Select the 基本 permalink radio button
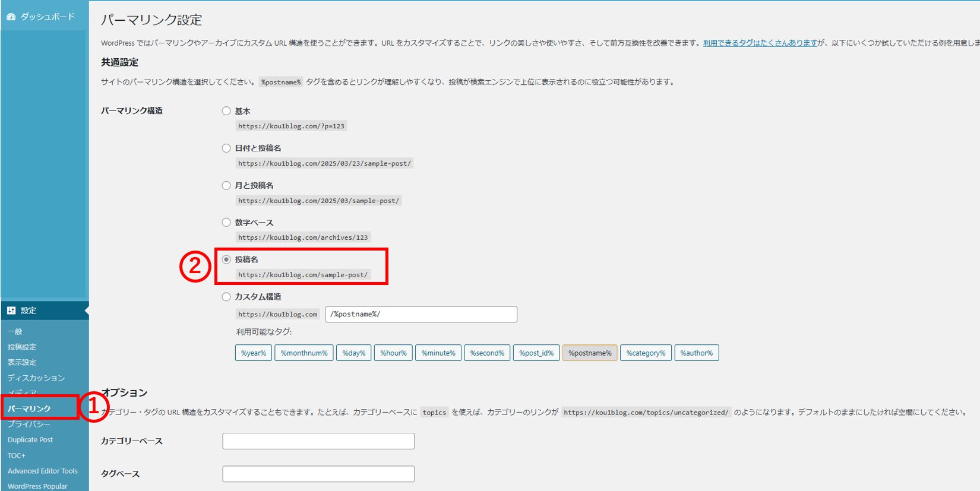This screenshot has width=980, height=491. coord(226,111)
